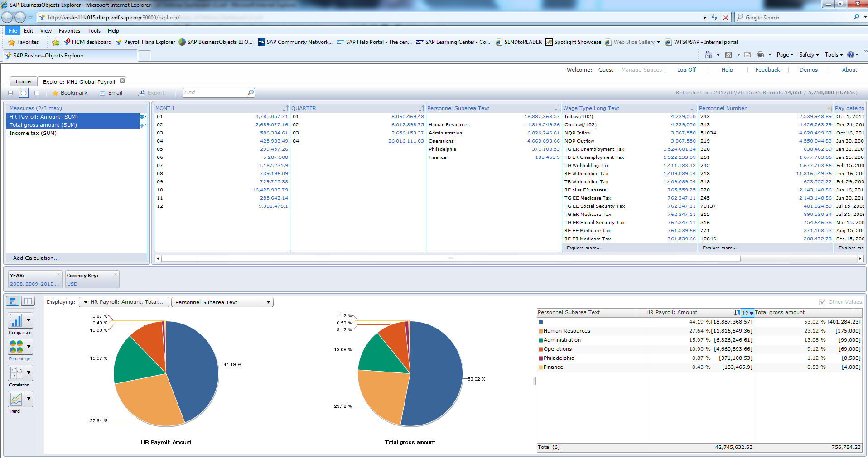
Task: Select month 10 in MONTH facet
Action: [222, 190]
